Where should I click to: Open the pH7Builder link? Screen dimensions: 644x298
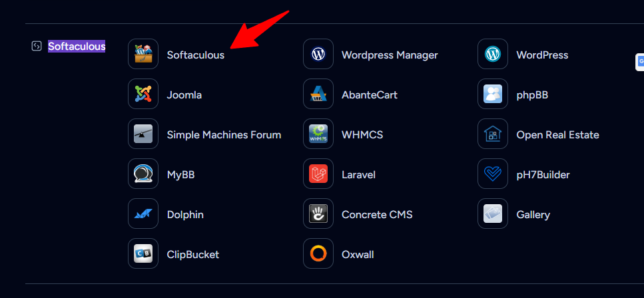tap(543, 175)
